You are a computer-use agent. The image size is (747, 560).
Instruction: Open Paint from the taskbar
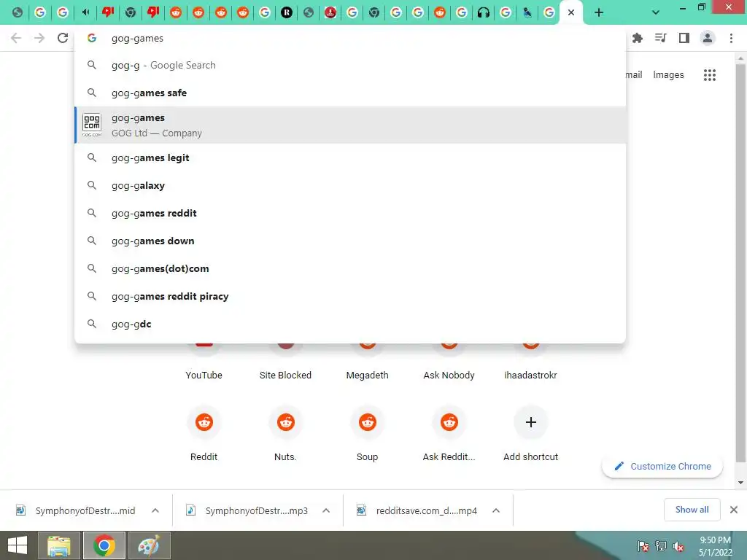tap(150, 545)
